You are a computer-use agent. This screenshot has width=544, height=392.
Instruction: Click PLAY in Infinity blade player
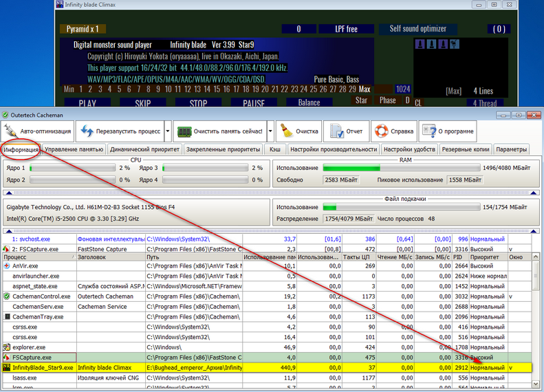point(87,102)
